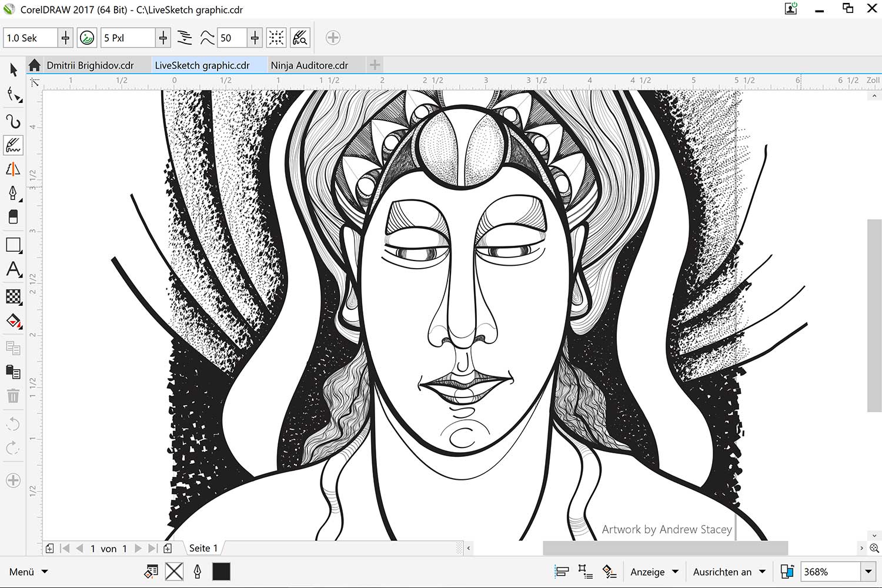Select the Rectangle tool
Screen dimensions: 882x588
pos(14,245)
